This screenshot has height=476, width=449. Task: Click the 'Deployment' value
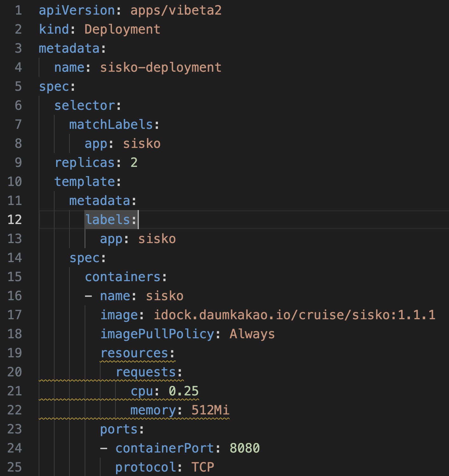point(122,30)
